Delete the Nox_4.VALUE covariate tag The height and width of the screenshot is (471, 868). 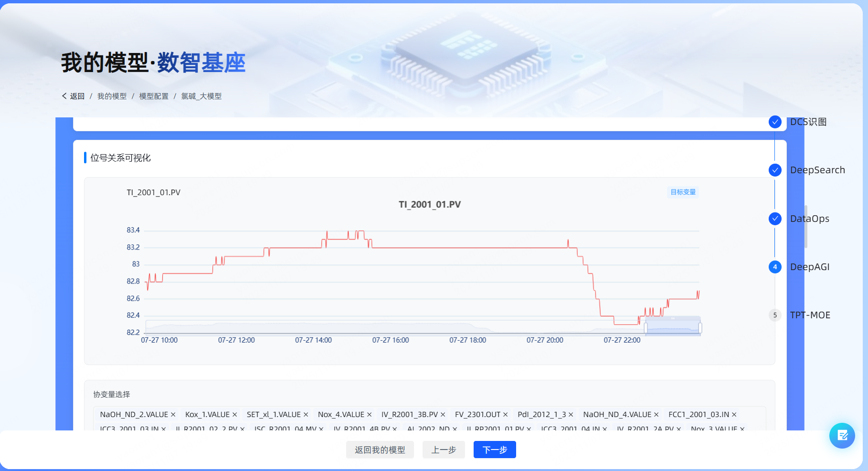[370, 415]
